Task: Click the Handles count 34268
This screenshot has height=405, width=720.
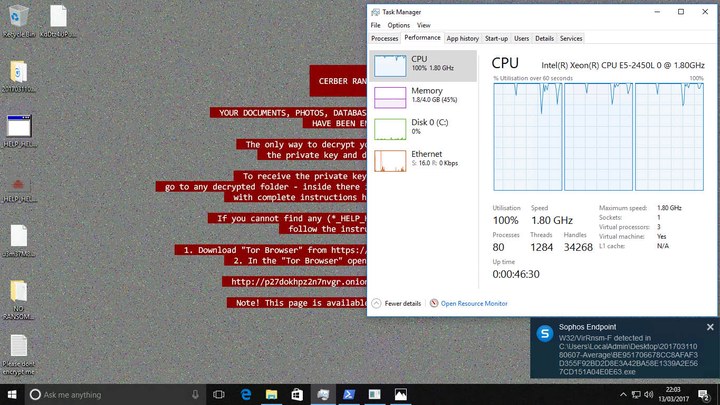Action: coord(578,247)
